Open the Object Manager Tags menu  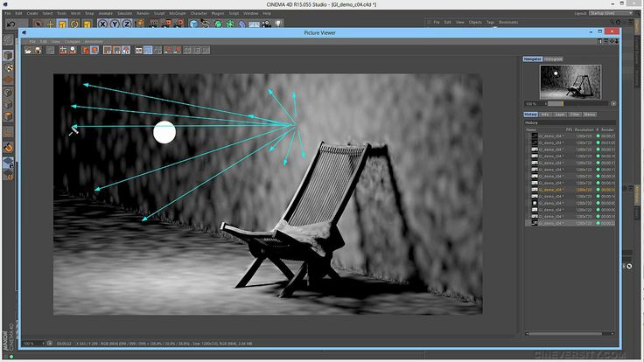pos(490,22)
